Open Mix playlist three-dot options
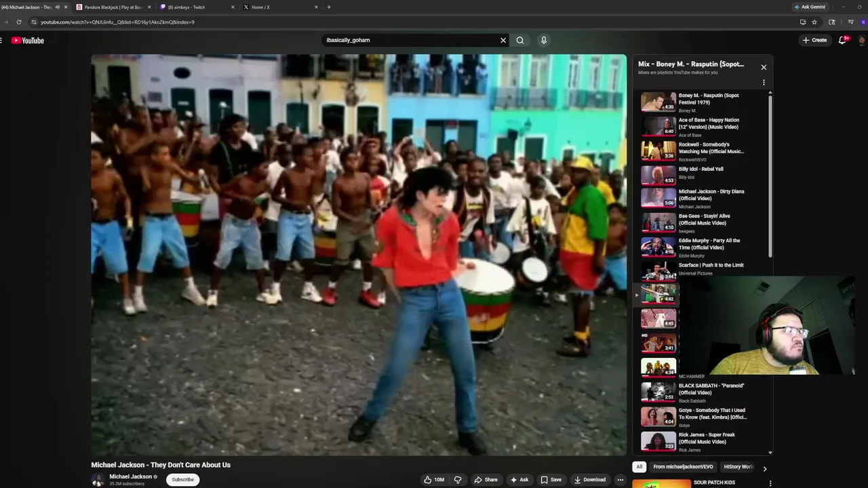Image resolution: width=868 pixels, height=488 pixels. click(764, 83)
